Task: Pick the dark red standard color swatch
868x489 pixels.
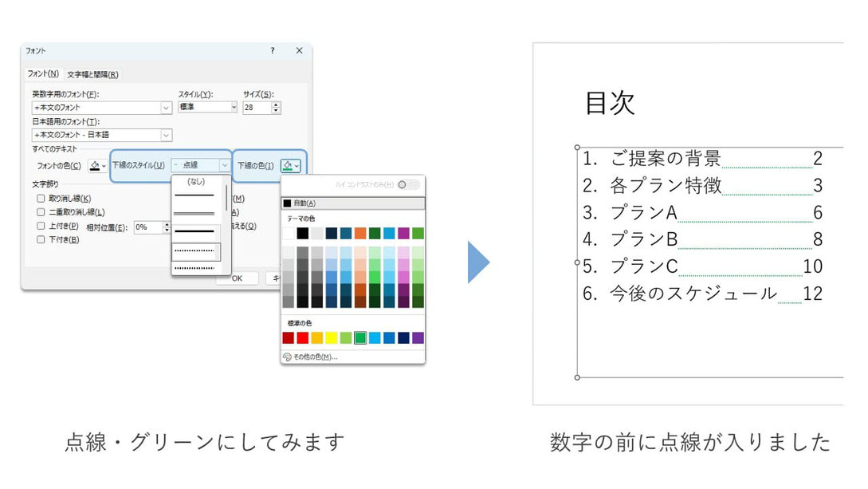Action: [x=288, y=337]
